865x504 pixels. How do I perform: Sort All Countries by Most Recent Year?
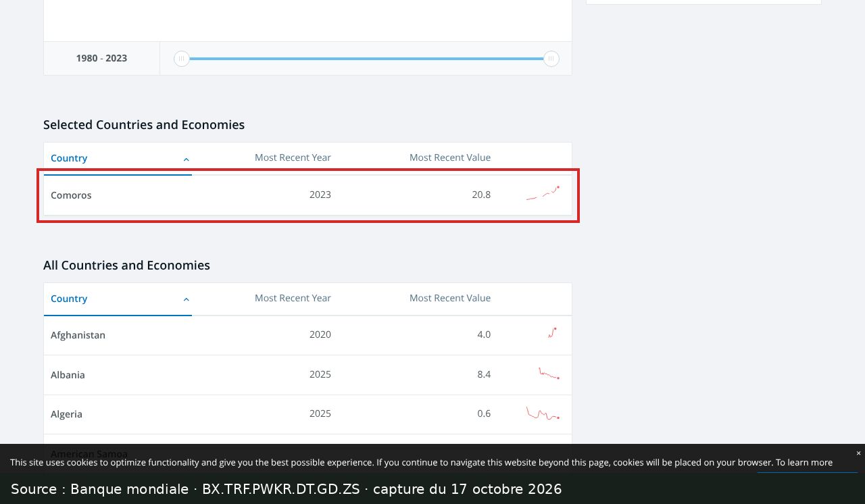[293, 298]
